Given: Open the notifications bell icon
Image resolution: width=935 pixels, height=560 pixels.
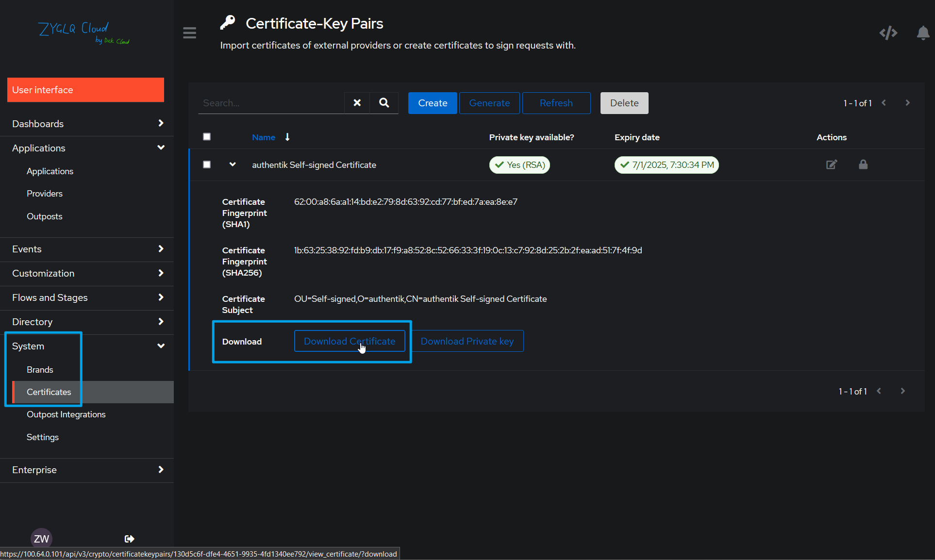Looking at the screenshot, I should pos(923,33).
